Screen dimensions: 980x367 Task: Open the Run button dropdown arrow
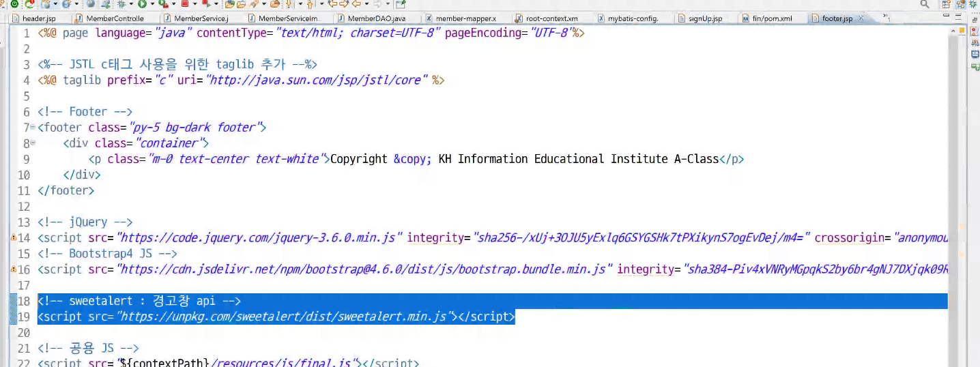153,4
